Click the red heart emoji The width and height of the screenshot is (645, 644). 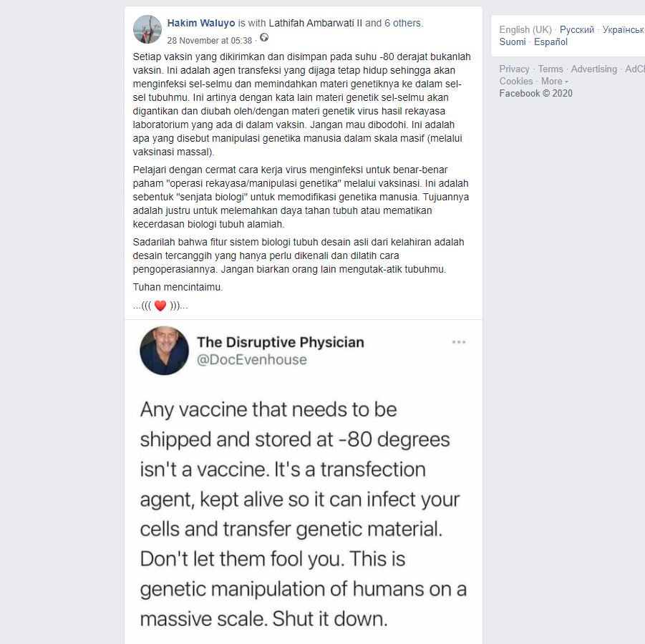[160, 306]
